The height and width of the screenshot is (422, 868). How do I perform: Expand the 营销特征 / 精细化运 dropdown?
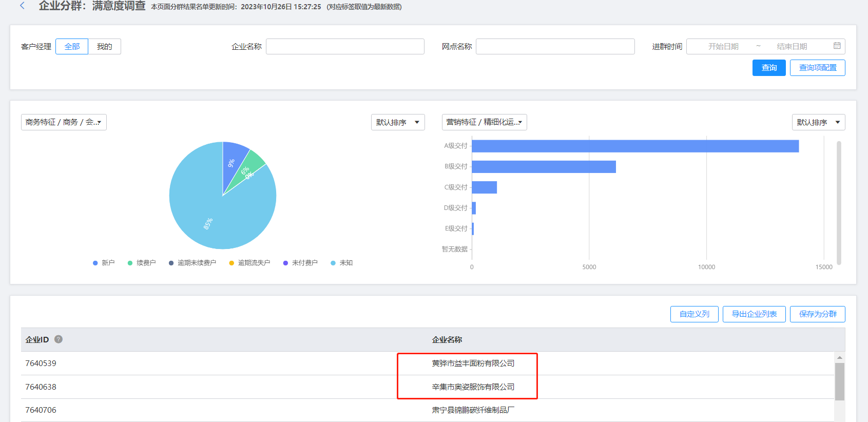[x=484, y=122]
